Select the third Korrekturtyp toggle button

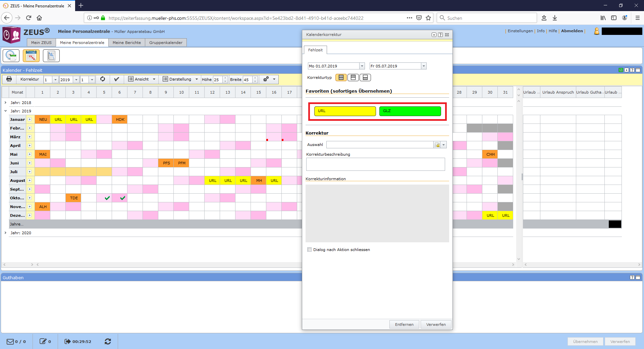pyautogui.click(x=365, y=78)
